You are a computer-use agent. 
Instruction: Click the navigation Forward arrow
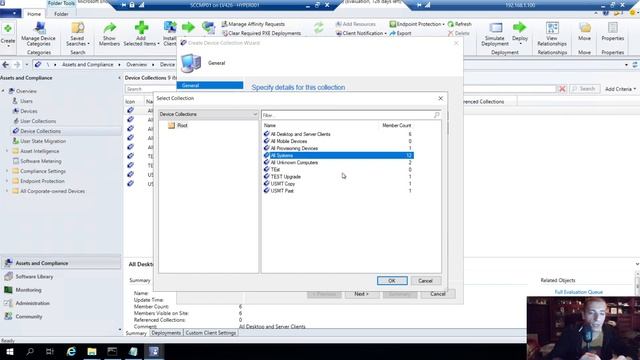(17, 64)
